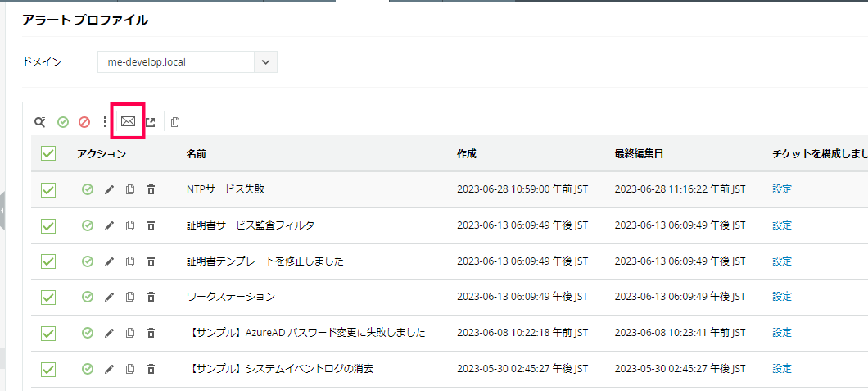Screen dimensions: 868x391
Task: Click last edited 2023-06-08 10:23:41 午前 JST
Action: pos(680,333)
